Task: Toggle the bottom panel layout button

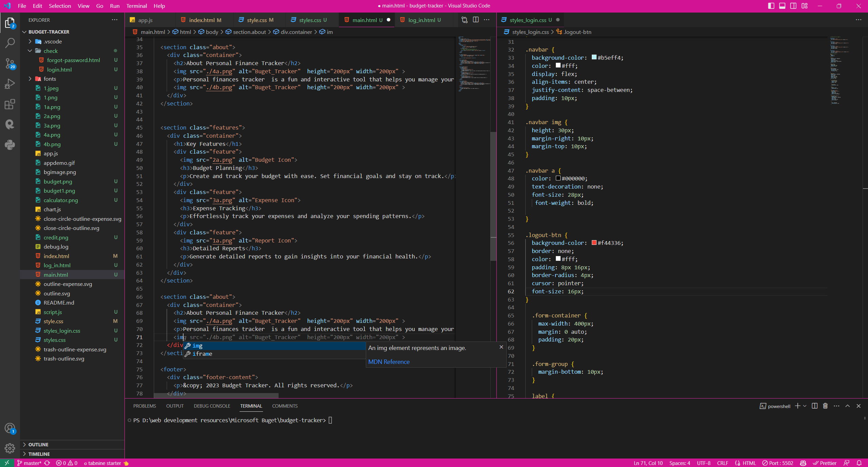Action: tap(782, 6)
